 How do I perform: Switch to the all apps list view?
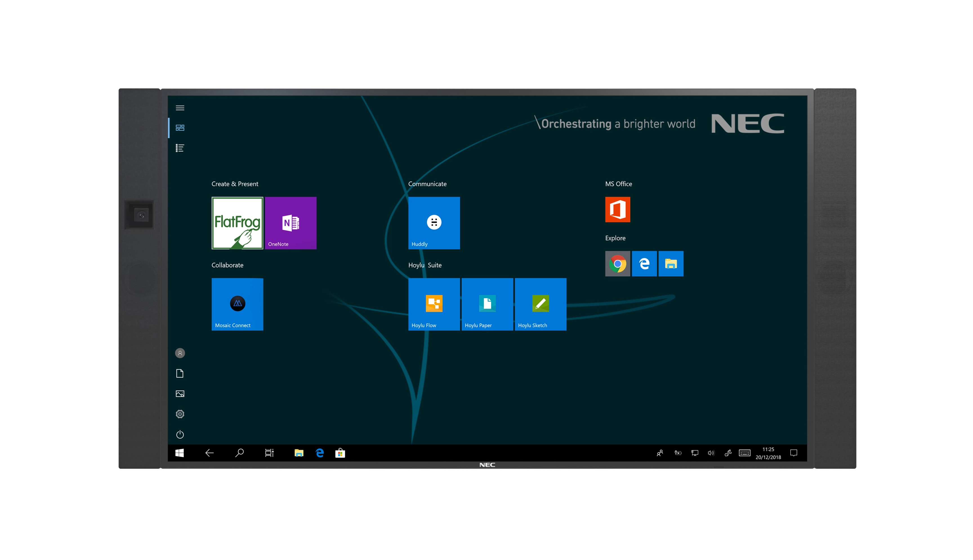coord(180,148)
